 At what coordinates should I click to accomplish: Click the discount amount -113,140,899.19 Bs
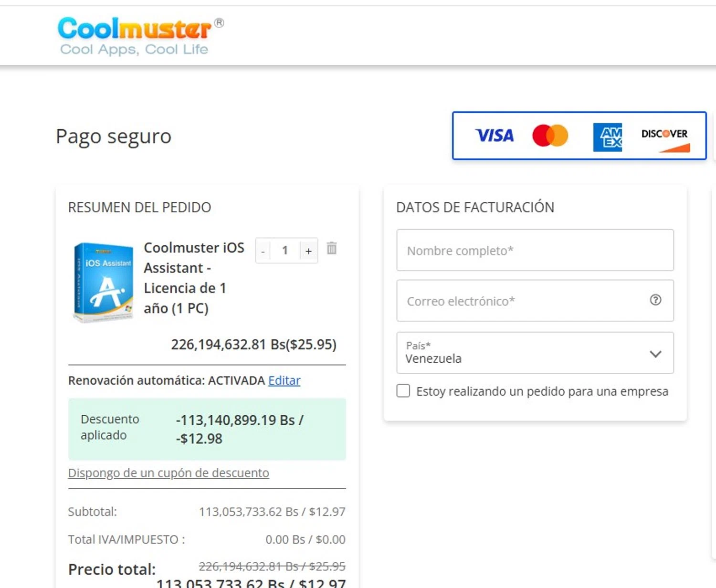coord(240,420)
